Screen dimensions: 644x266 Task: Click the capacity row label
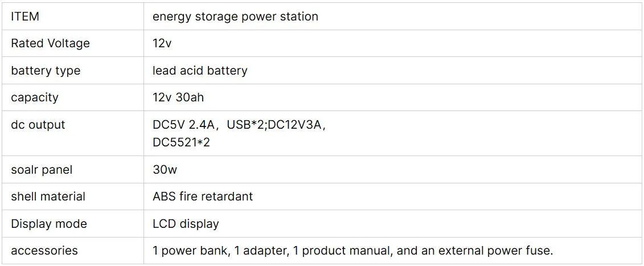(35, 98)
